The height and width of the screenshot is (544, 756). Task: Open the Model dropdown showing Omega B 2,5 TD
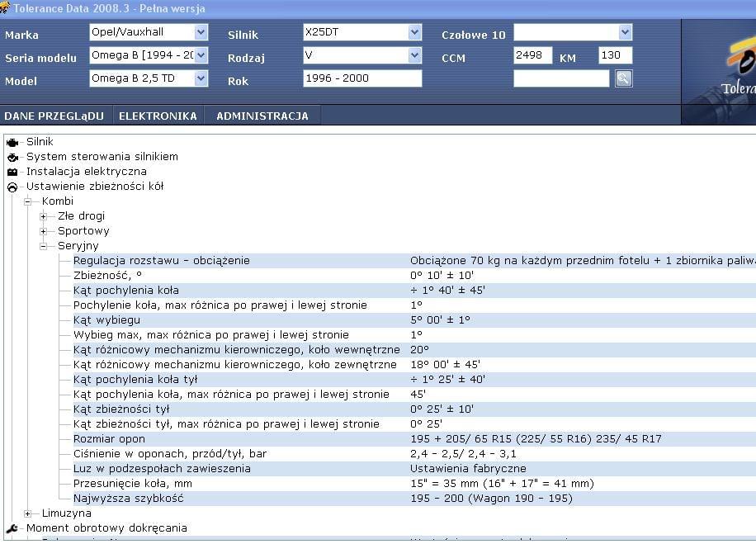201,78
